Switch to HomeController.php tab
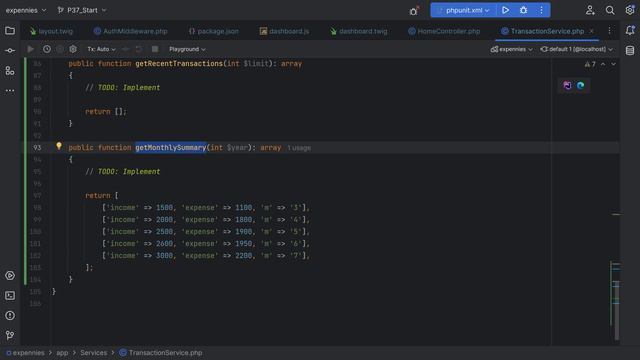Viewport: 640px width, 360px height. tap(444, 31)
